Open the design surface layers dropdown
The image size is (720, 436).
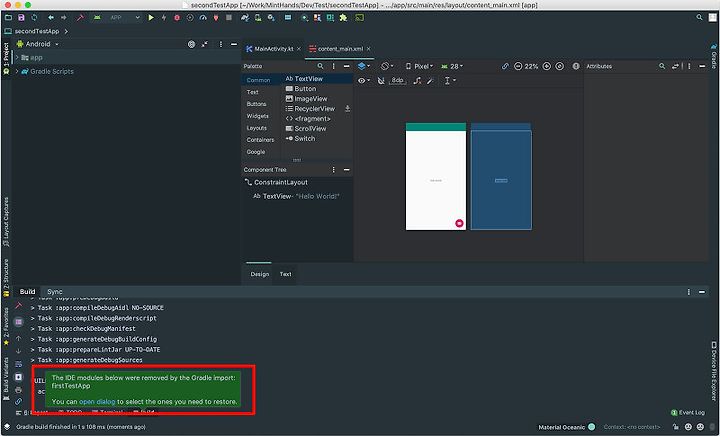[x=364, y=66]
